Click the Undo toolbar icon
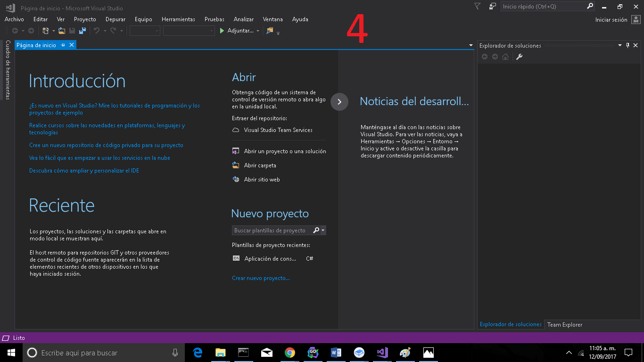644x362 pixels. (x=97, y=31)
